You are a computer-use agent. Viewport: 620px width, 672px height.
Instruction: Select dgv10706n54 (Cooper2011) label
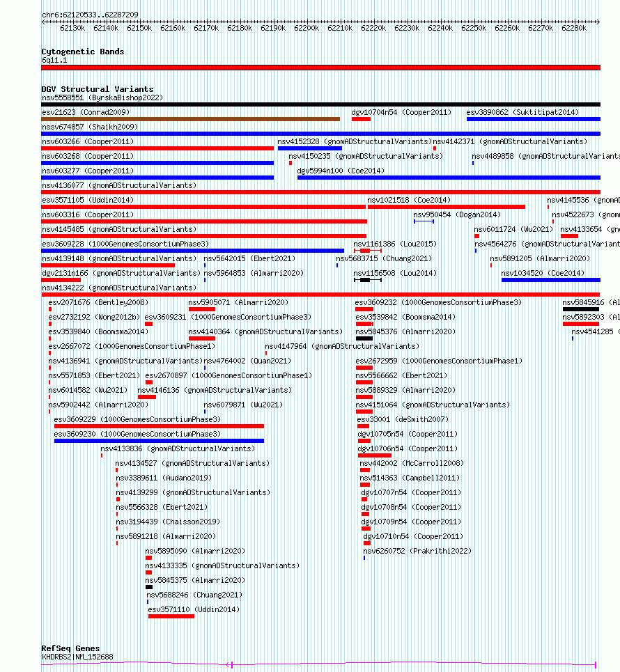(408, 448)
